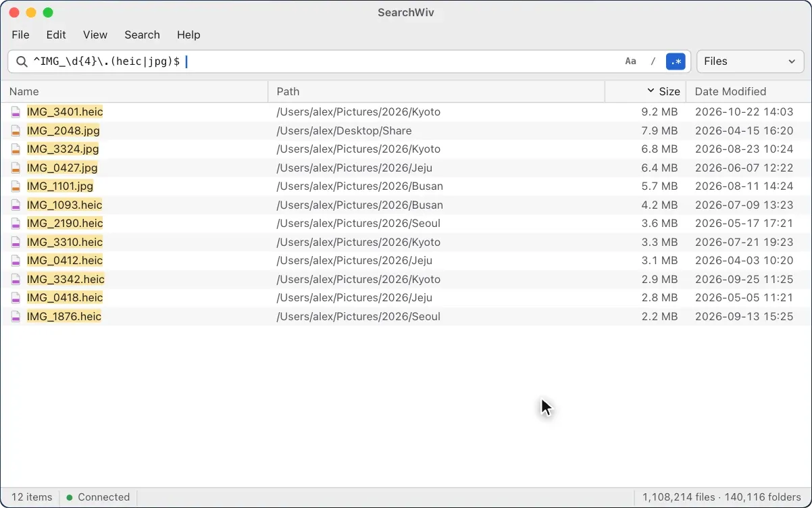This screenshot has width=812, height=508.
Task: Open the Search menu
Action: click(142, 35)
